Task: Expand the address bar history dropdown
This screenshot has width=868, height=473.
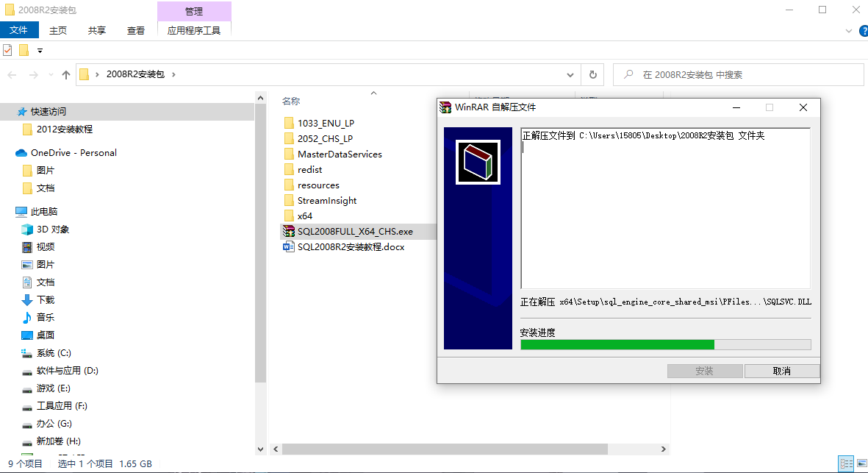Action: tap(570, 75)
